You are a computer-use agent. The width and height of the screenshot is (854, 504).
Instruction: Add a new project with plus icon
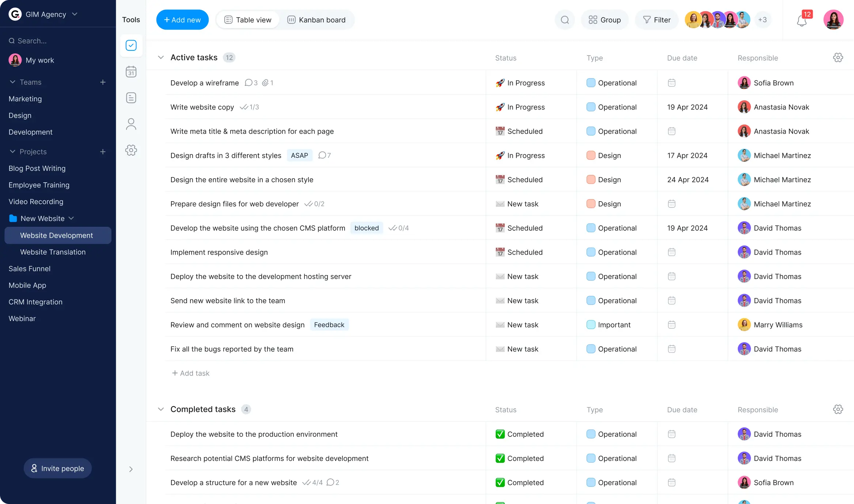103,152
